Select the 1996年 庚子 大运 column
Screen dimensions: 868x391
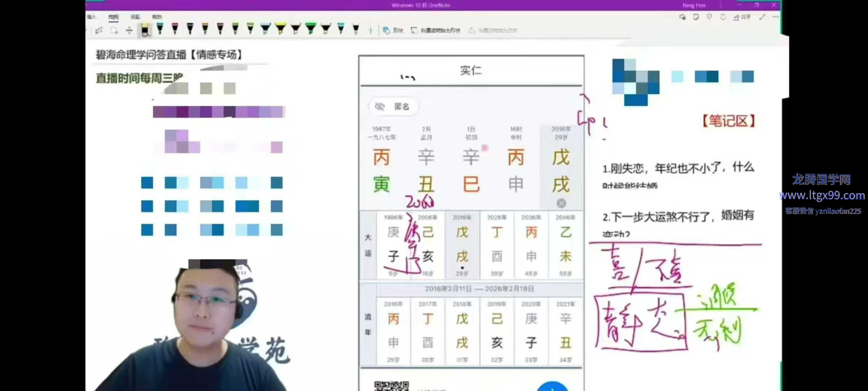tap(393, 245)
